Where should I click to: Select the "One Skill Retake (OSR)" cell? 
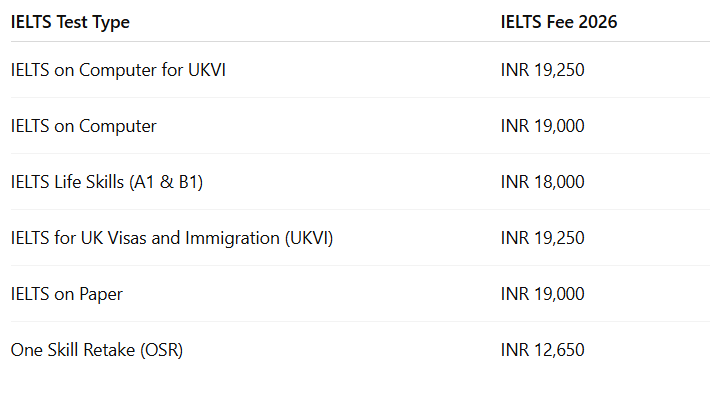coord(97,350)
